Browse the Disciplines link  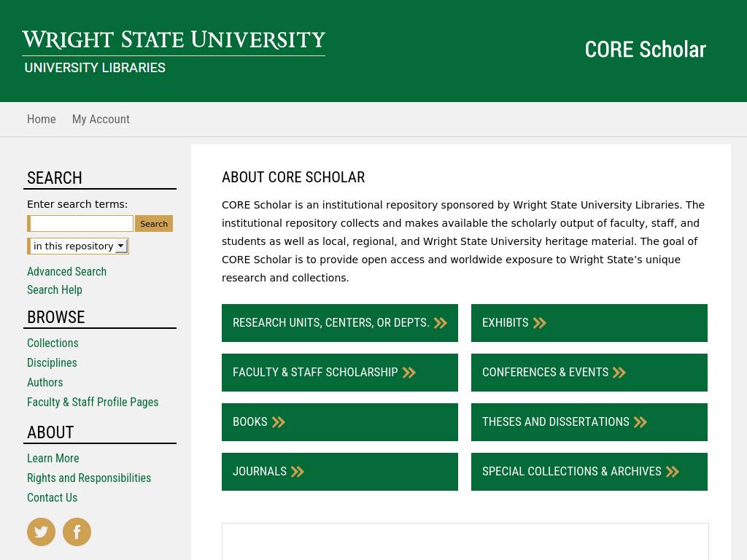pyautogui.click(x=52, y=363)
